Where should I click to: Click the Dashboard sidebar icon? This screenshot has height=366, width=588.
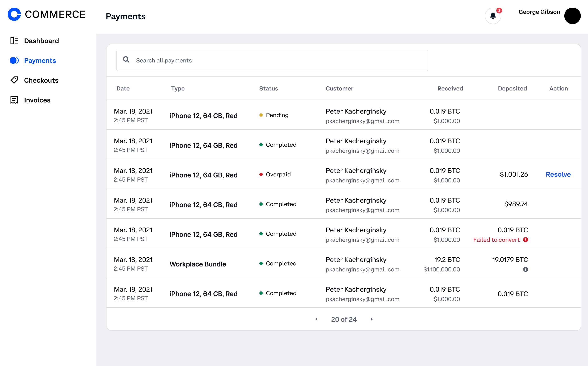[x=14, y=41]
